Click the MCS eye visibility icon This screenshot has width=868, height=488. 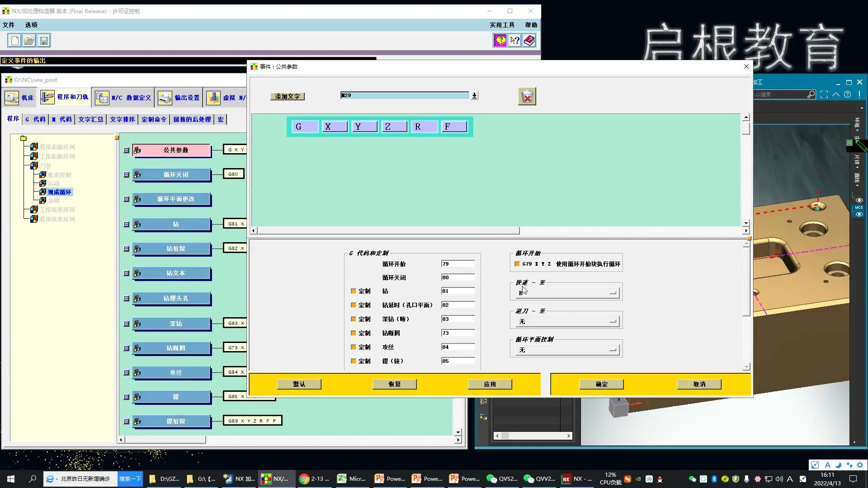(x=859, y=214)
